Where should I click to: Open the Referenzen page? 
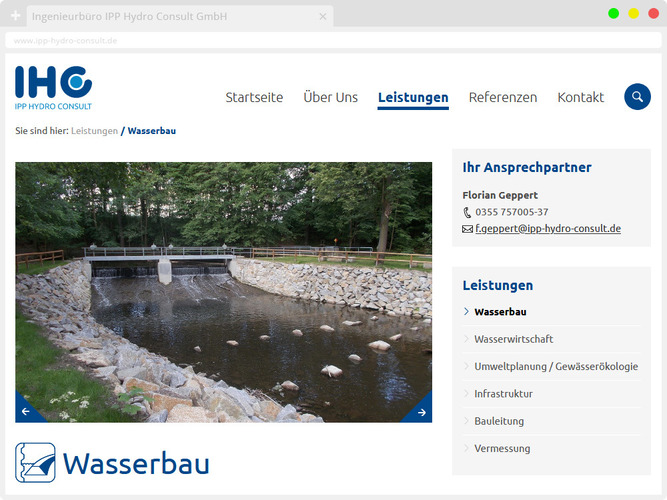503,97
